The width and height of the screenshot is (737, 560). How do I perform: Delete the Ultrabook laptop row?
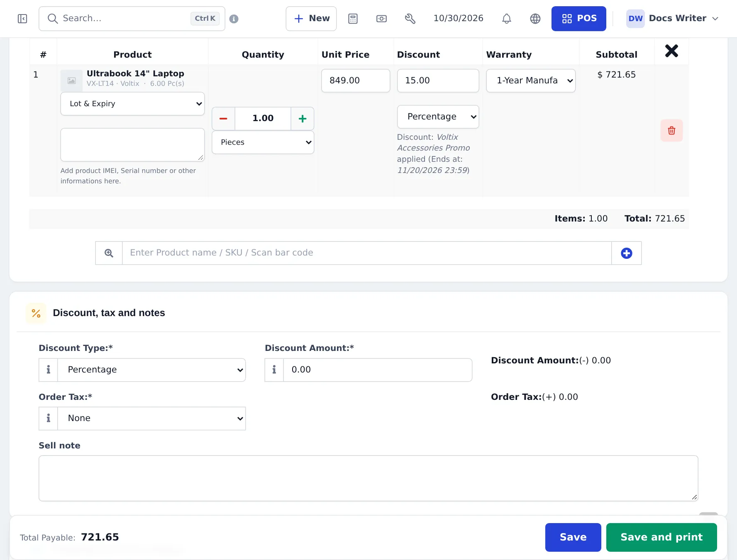coord(671,131)
